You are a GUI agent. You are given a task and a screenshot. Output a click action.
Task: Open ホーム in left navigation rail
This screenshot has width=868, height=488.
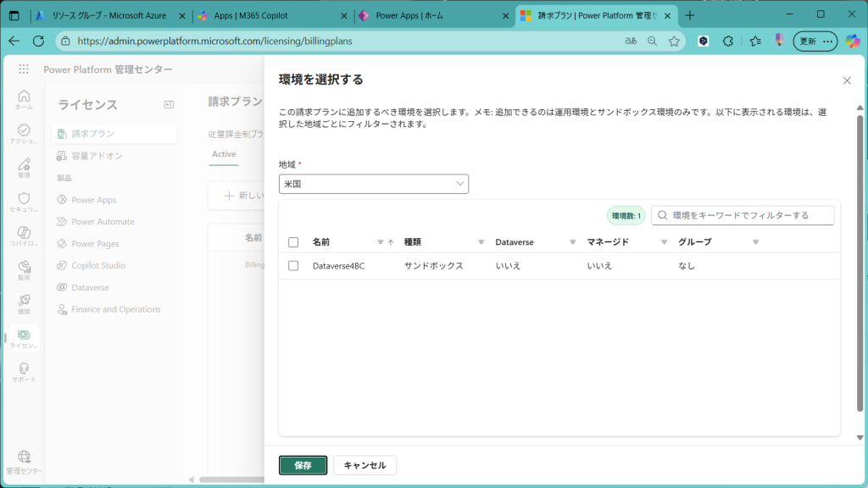24,99
